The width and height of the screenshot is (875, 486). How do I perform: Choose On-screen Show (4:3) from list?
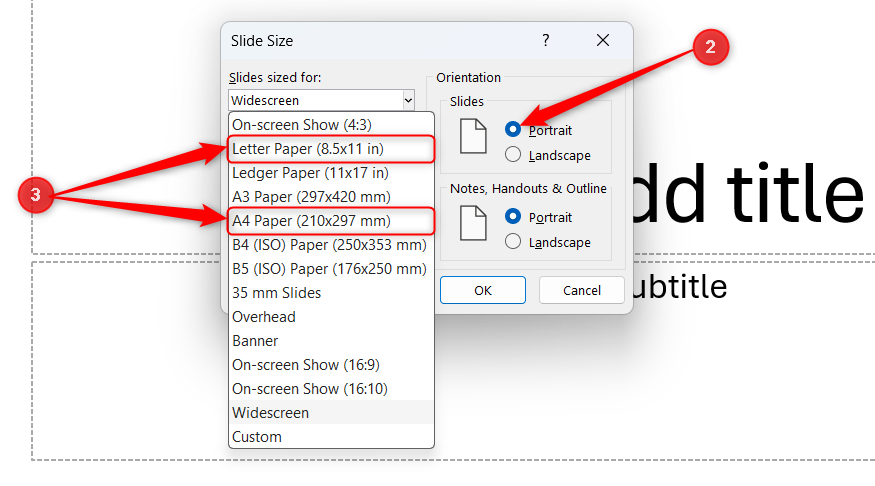[x=331, y=124]
